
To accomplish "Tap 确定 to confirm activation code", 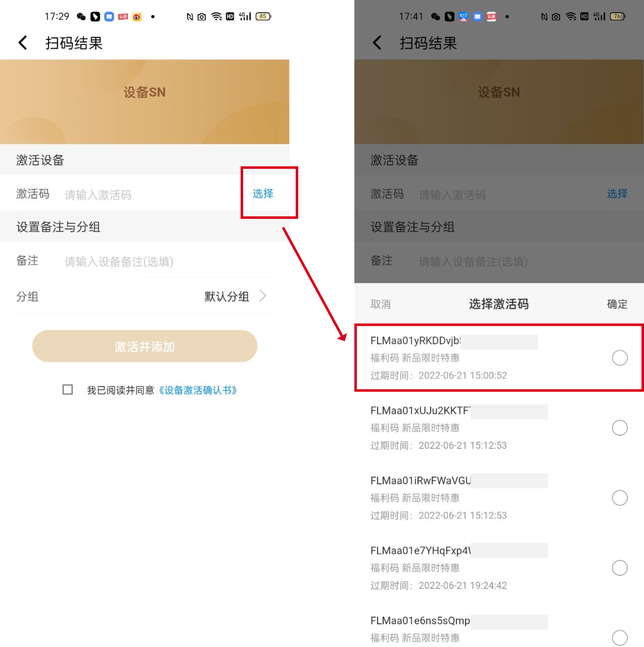I will click(617, 304).
